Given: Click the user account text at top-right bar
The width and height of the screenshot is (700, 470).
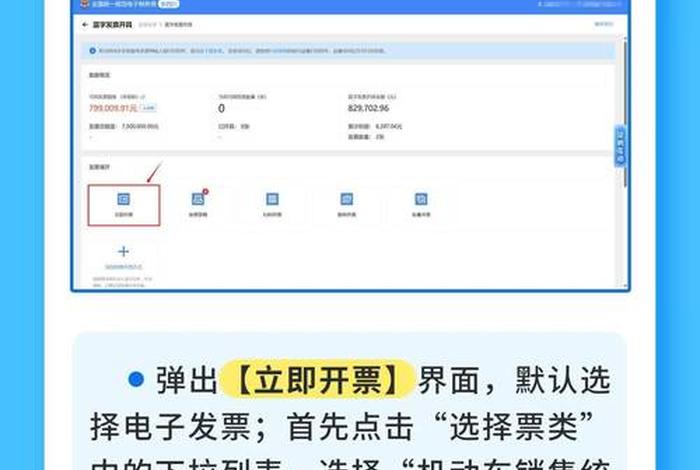Looking at the screenshot, I should coord(579,4).
